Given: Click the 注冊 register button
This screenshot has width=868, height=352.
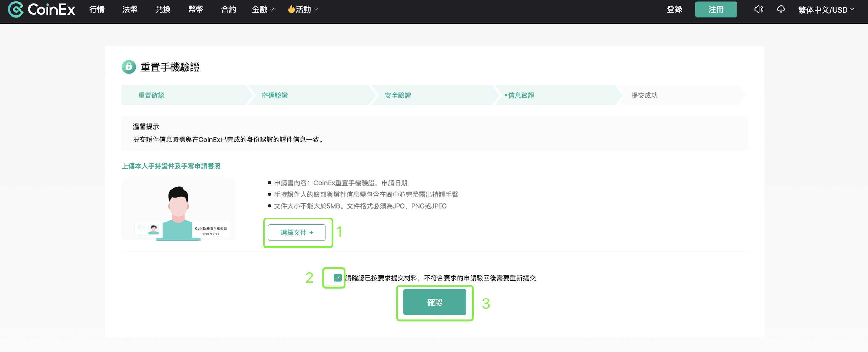Looking at the screenshot, I should tap(716, 9).
